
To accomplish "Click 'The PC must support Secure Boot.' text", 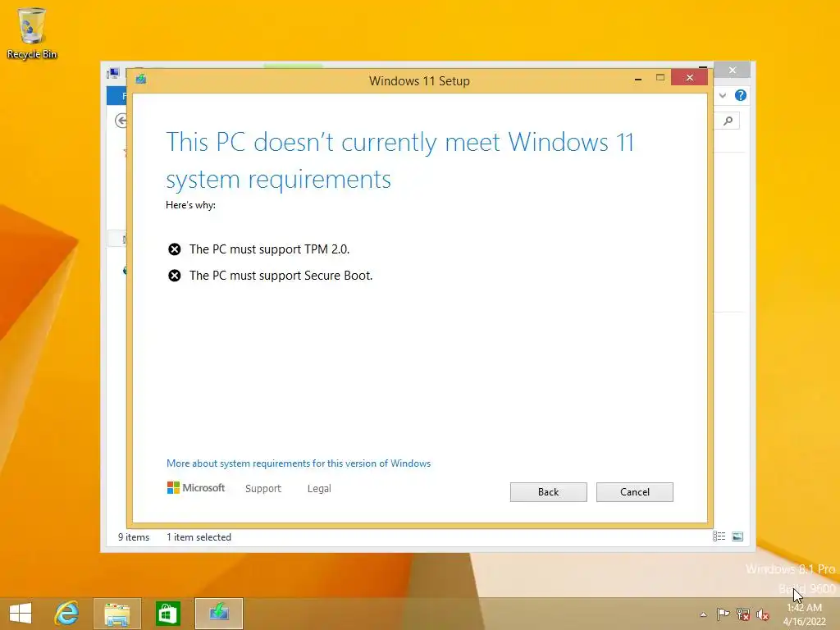I will click(281, 276).
